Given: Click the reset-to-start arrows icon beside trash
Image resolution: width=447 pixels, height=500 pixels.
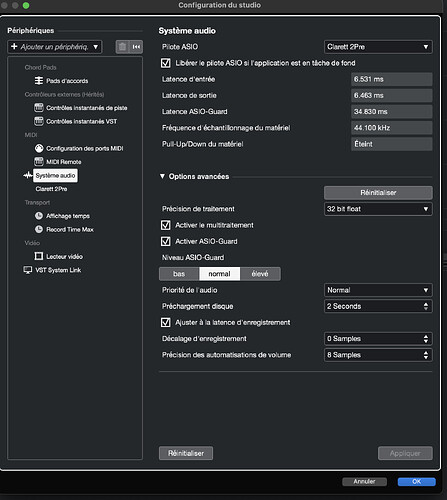Looking at the screenshot, I should [x=136, y=47].
